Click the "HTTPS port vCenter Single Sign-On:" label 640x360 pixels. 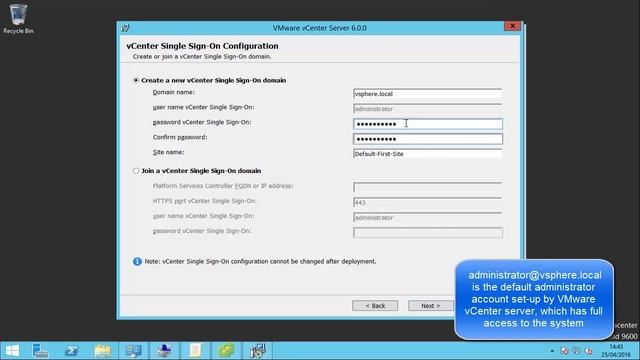coord(204,201)
